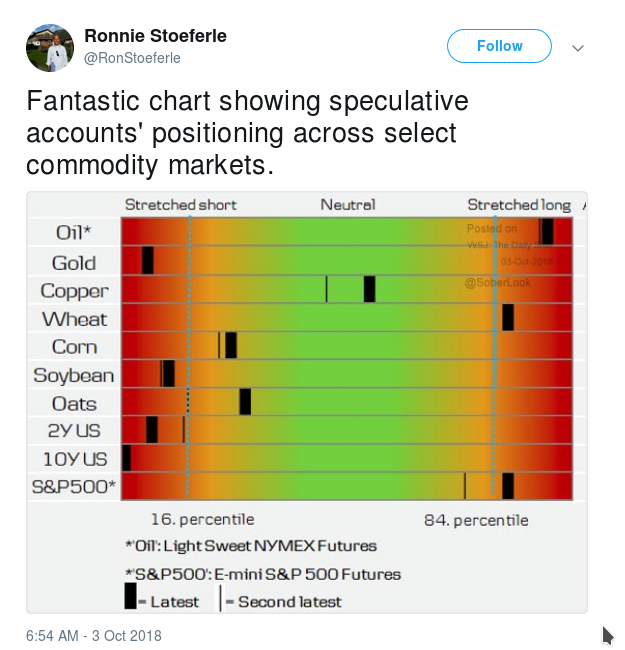This screenshot has width=625, height=650.
Task: Click the Wheat latest position marker
Action: click(x=508, y=318)
